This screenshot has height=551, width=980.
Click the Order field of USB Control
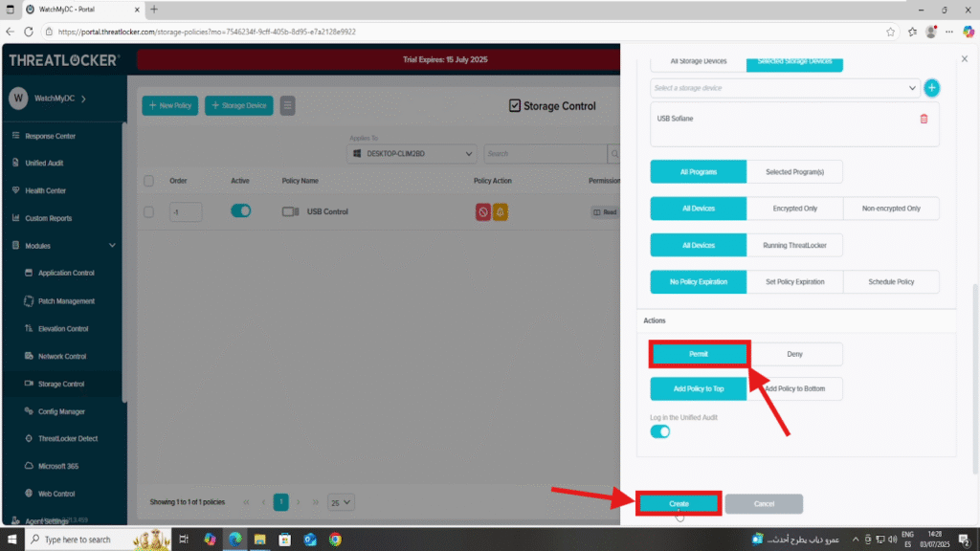(186, 211)
